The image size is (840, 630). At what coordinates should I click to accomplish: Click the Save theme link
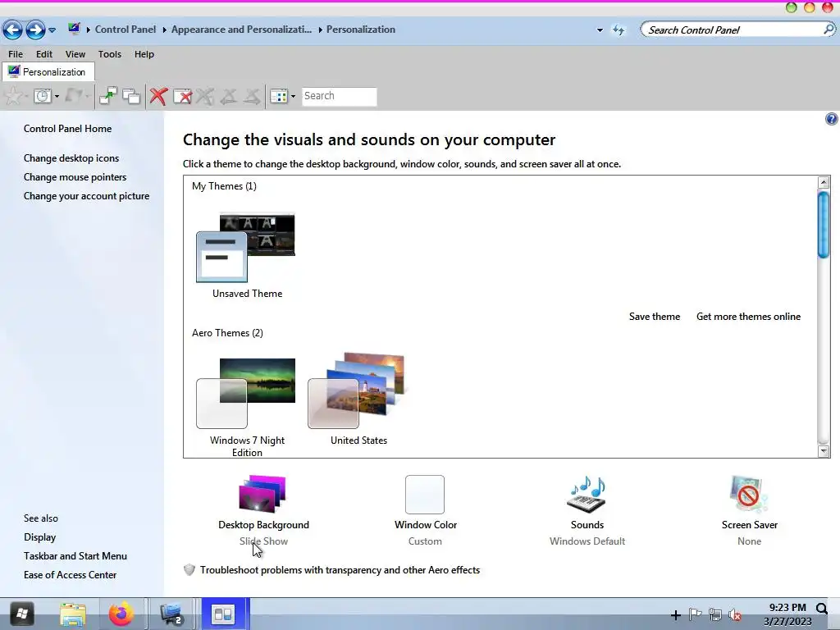654,317
